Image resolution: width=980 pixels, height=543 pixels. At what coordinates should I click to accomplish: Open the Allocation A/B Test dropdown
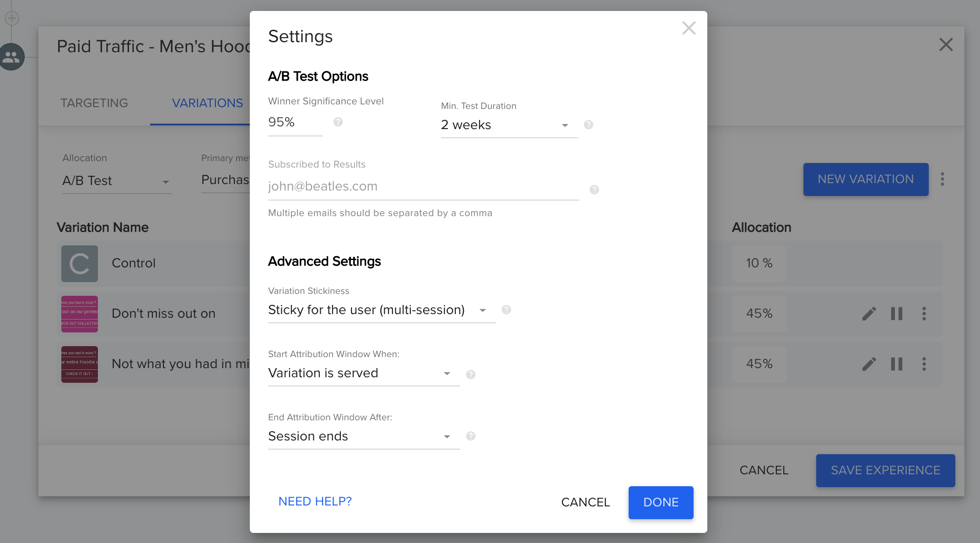(x=117, y=181)
